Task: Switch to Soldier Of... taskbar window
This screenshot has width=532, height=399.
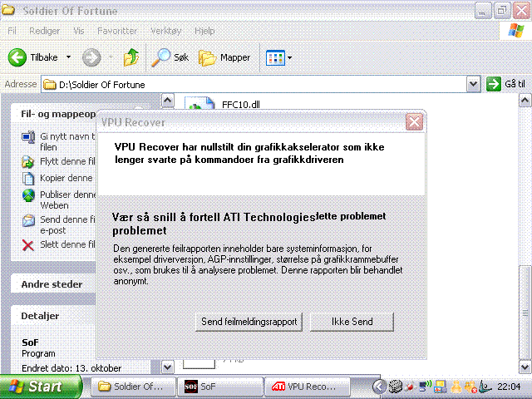Action: (133, 387)
